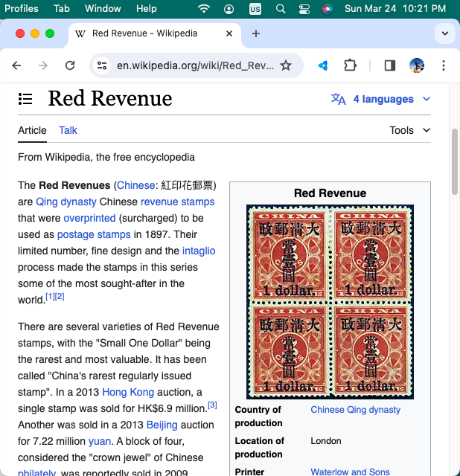Click the site information icon in address bar
Viewport: 460px width, 476px height.
[x=103, y=65]
